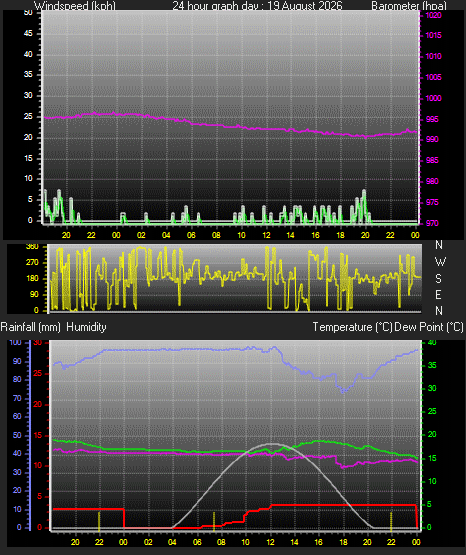Select the 975 barometer scale value
The width and height of the screenshot is (466, 555).
[x=432, y=202]
